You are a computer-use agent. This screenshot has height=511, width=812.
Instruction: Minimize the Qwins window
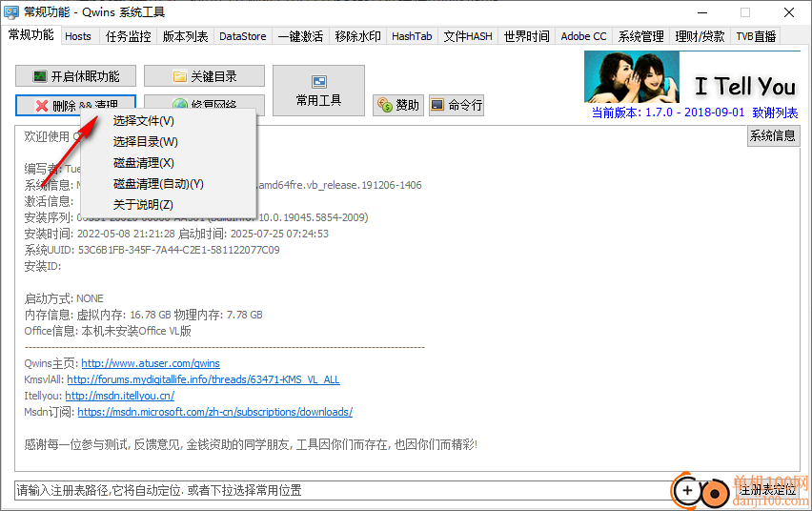[x=702, y=12]
